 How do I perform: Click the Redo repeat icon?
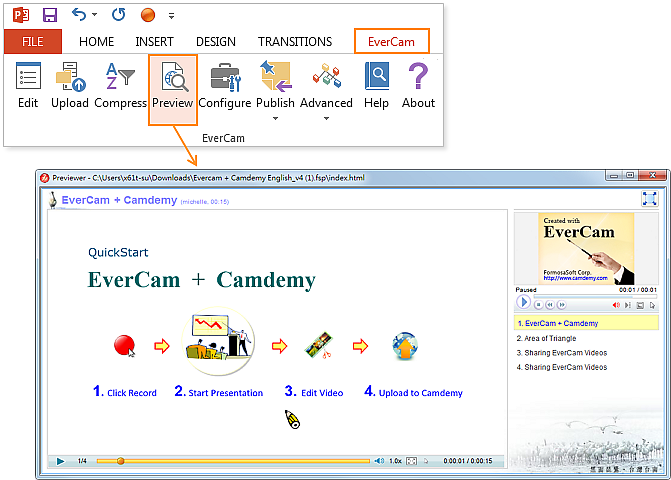coord(119,15)
